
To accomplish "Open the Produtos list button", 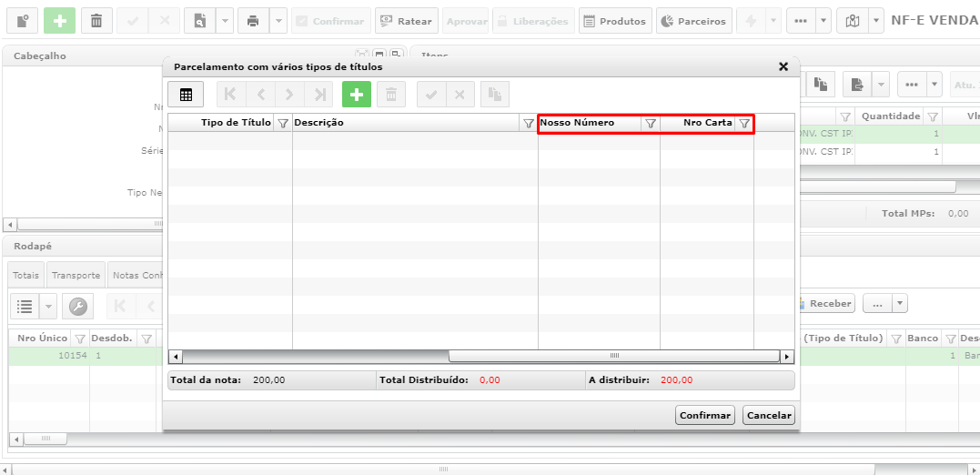I will [x=616, y=21].
